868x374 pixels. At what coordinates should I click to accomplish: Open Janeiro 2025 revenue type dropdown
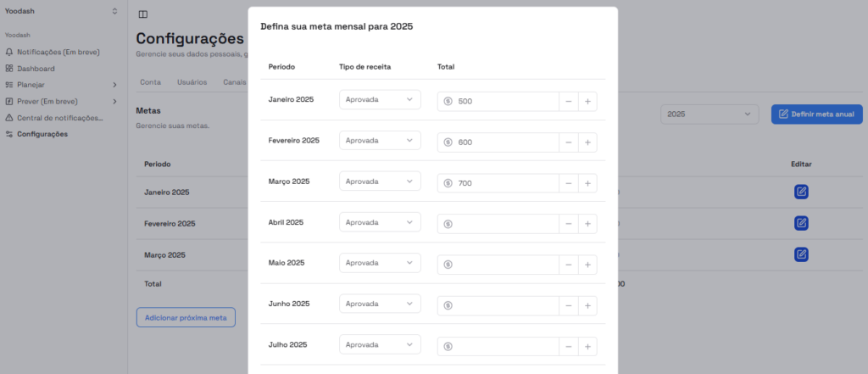(x=380, y=100)
